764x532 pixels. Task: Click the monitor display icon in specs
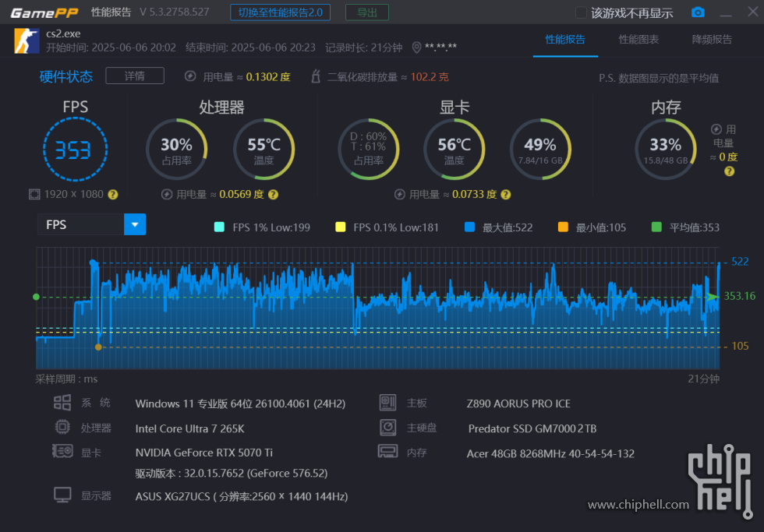click(62, 495)
